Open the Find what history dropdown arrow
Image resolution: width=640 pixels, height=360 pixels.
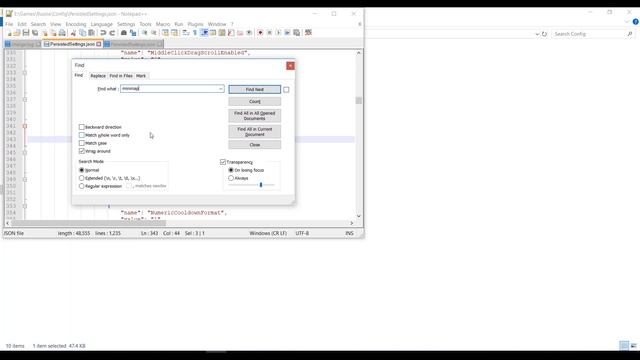220,89
